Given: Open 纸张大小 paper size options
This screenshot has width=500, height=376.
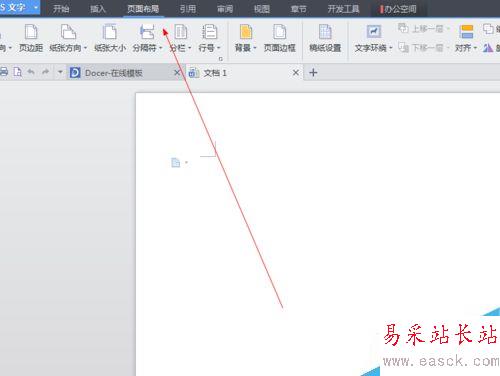Looking at the screenshot, I should (x=110, y=39).
